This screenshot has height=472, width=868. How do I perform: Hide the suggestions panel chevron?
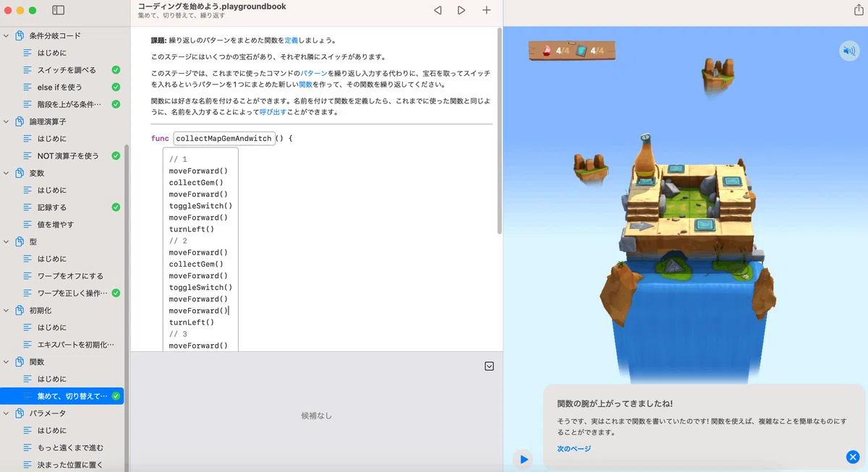click(490, 366)
